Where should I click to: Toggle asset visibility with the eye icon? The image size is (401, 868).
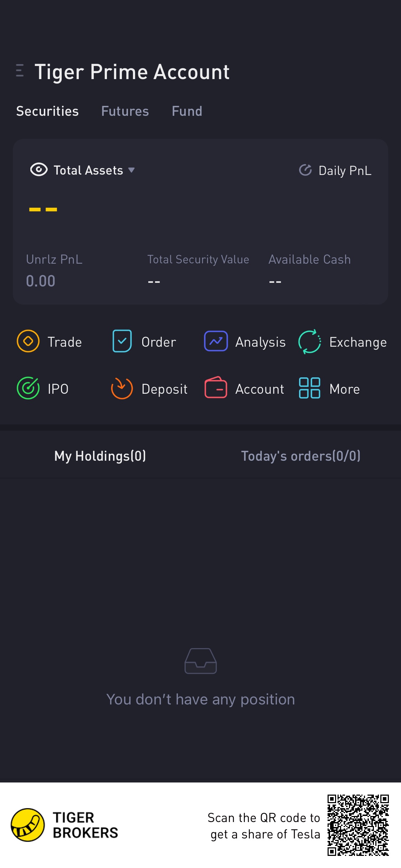39,170
